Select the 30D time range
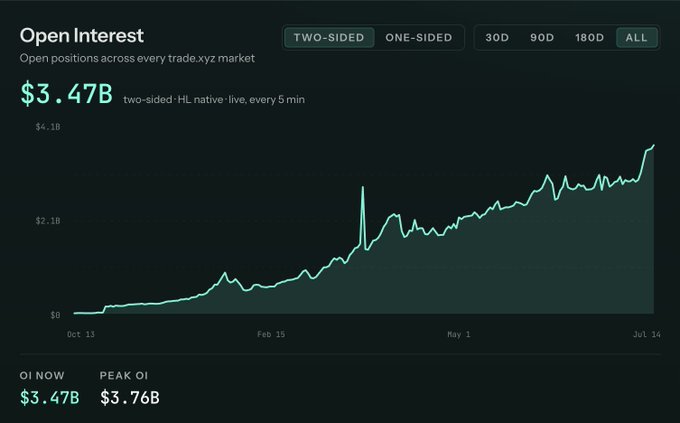This screenshot has height=423, width=680. tap(497, 38)
